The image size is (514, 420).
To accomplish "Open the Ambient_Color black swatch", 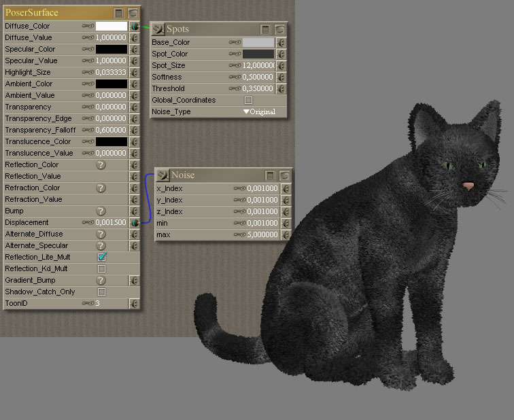I will click(x=112, y=84).
